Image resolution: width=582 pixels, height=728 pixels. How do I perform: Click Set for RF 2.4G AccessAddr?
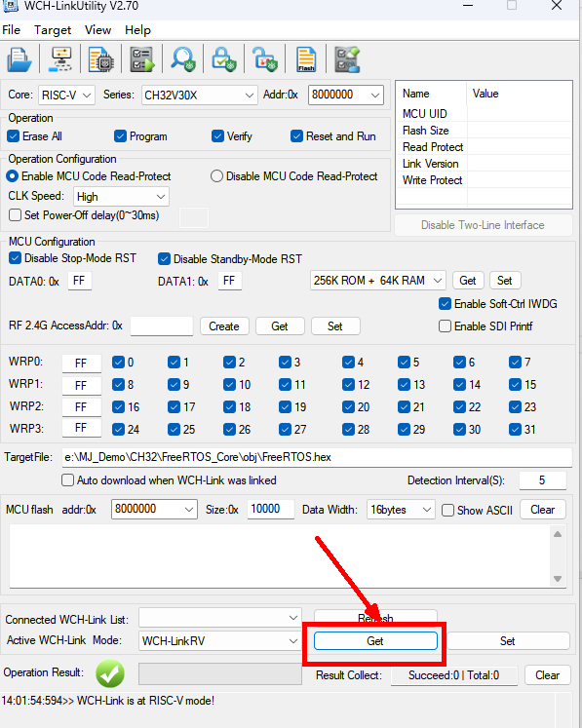pyautogui.click(x=335, y=326)
